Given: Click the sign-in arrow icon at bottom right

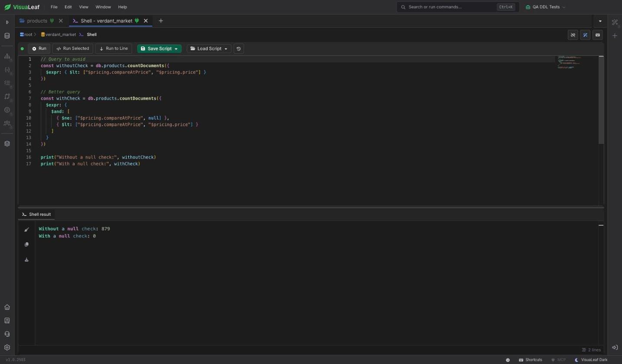Looking at the screenshot, I should coord(615,348).
